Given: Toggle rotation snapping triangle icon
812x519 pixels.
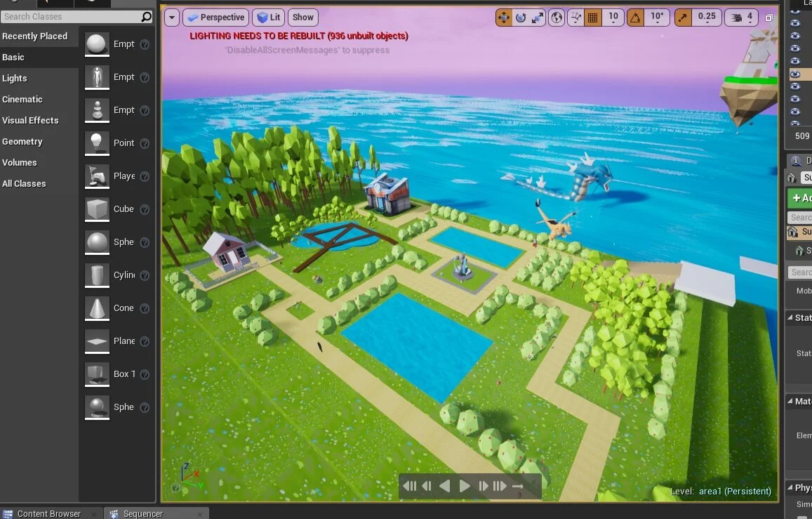Looking at the screenshot, I should click(635, 18).
